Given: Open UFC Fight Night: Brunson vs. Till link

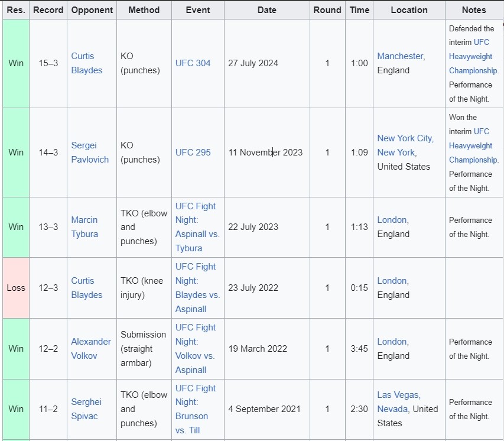Looking at the screenshot, I should 196,409.
